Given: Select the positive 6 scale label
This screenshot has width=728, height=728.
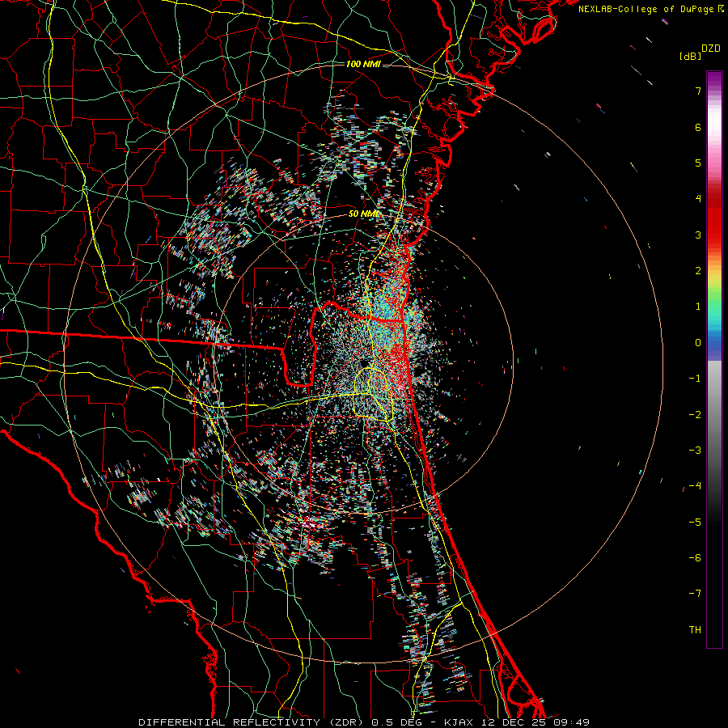Looking at the screenshot, I should [698, 127].
